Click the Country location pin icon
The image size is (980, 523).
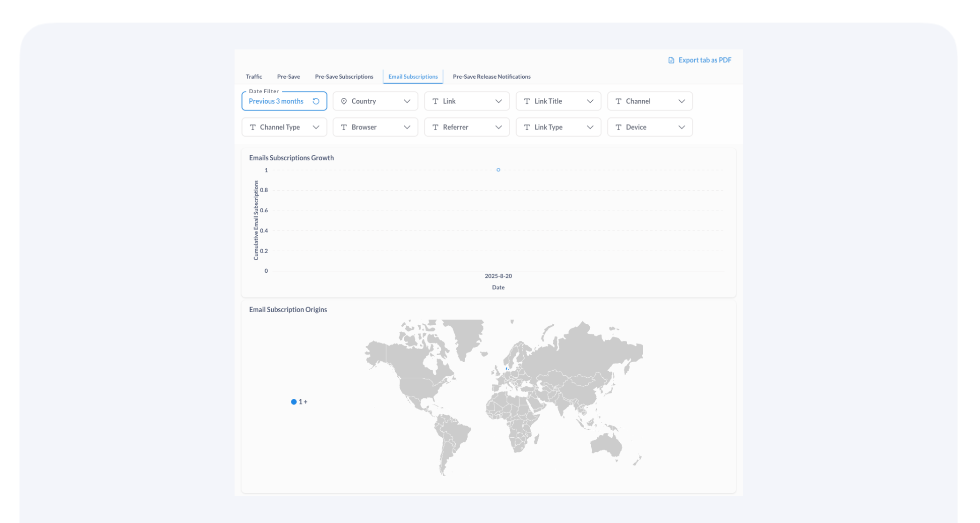[x=344, y=101]
